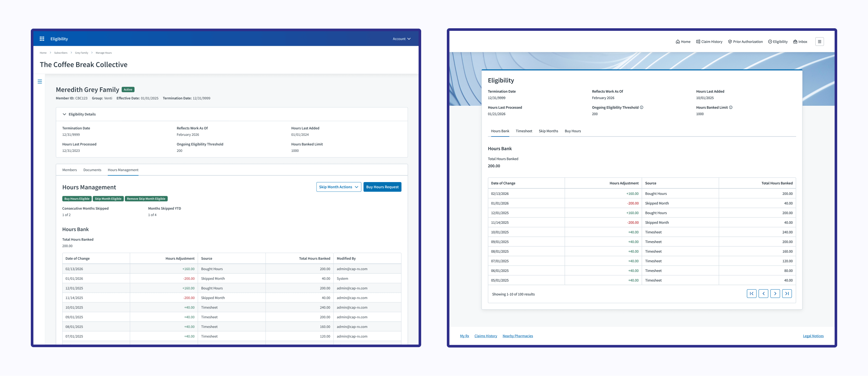
Task: Click Ongoing Eligibility Threshold info icon
Action: click(x=642, y=108)
